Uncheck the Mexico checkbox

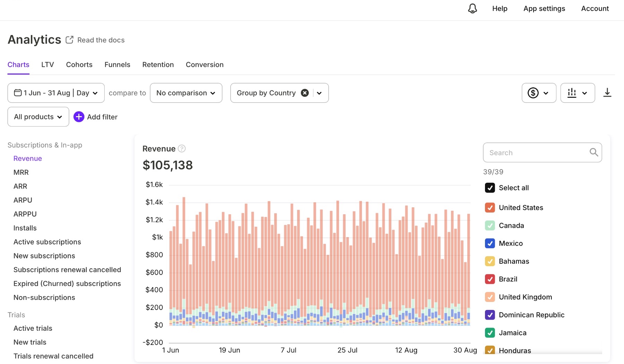pyautogui.click(x=490, y=243)
